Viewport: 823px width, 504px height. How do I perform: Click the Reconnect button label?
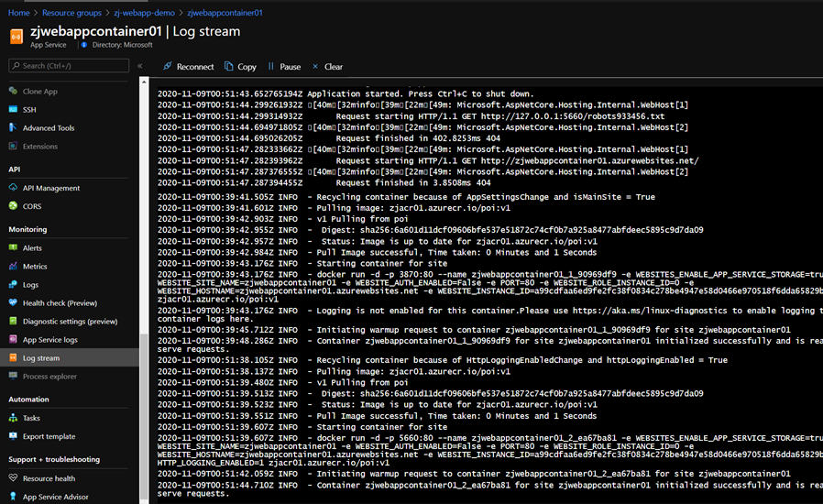pos(195,67)
